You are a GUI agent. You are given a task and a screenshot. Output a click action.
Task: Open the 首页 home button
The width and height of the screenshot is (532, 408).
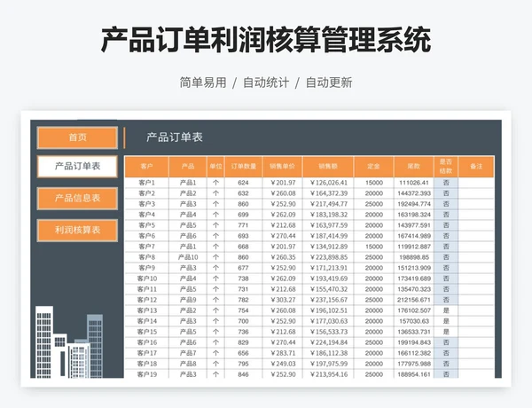point(77,137)
